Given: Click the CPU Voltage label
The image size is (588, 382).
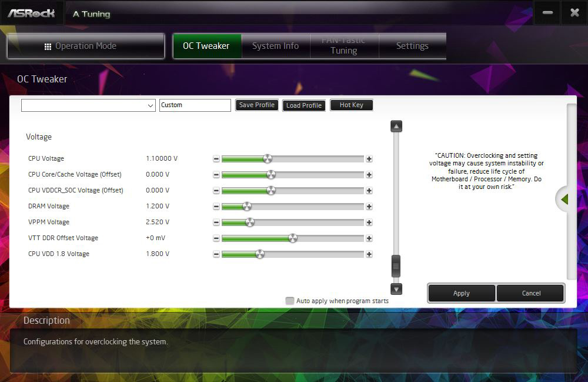Looking at the screenshot, I should click(x=46, y=158).
